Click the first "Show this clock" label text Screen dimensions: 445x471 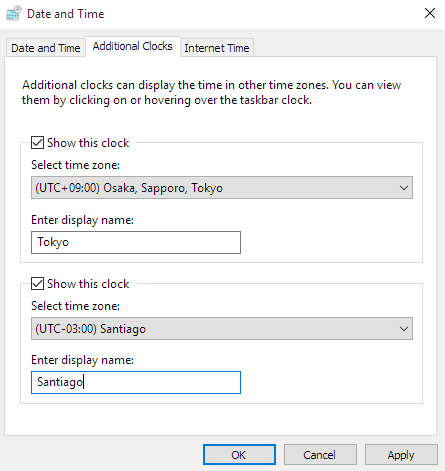[88, 143]
